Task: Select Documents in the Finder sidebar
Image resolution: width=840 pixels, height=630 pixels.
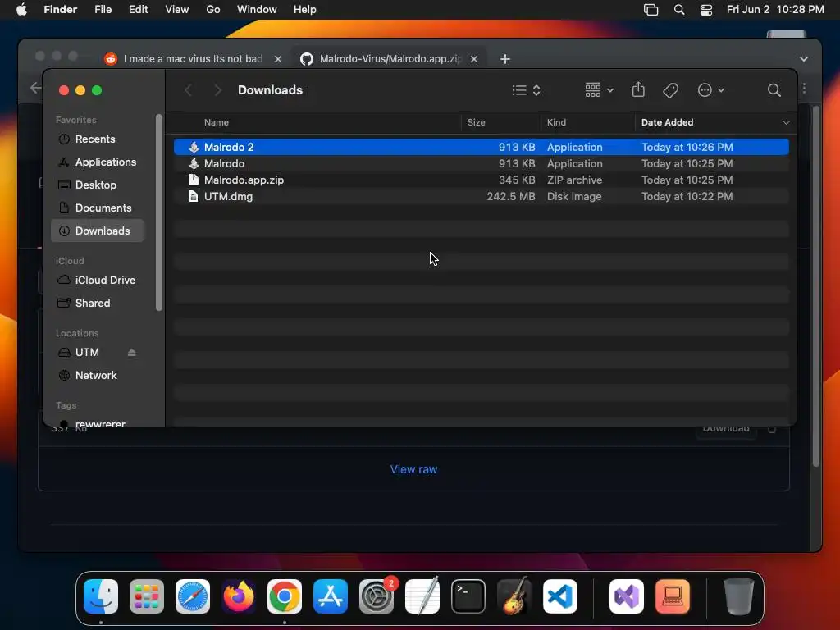Action: tap(98, 208)
